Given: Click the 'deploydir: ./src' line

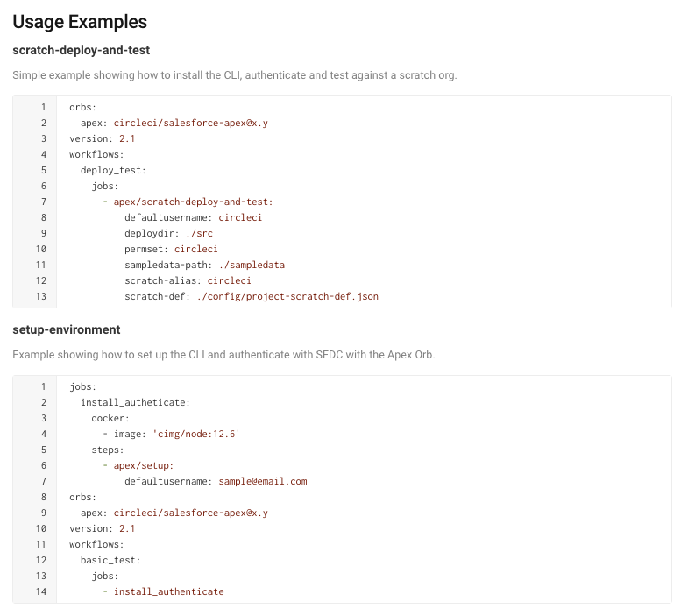Looking at the screenshot, I should [x=168, y=233].
